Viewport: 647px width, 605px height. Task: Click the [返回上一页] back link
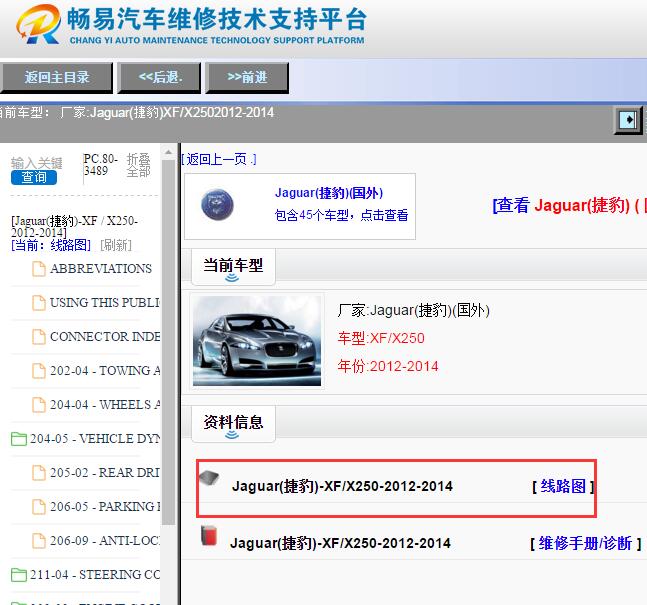click(219, 159)
